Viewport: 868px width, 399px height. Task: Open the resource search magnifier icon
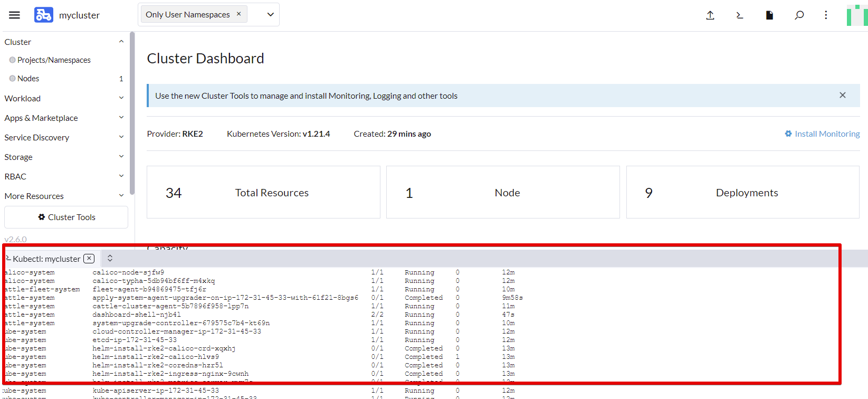[x=799, y=15]
